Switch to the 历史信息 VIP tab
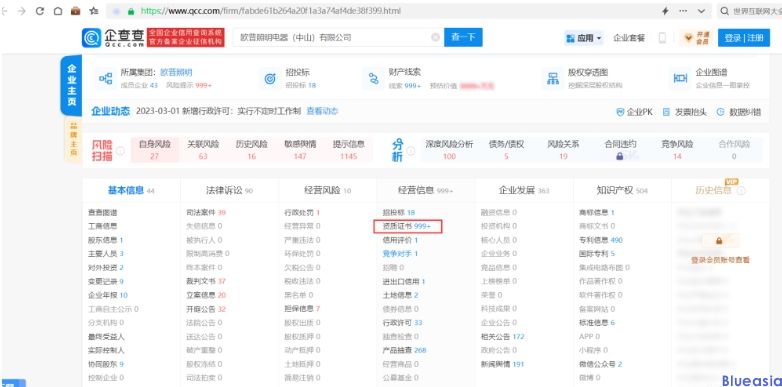 click(x=714, y=190)
